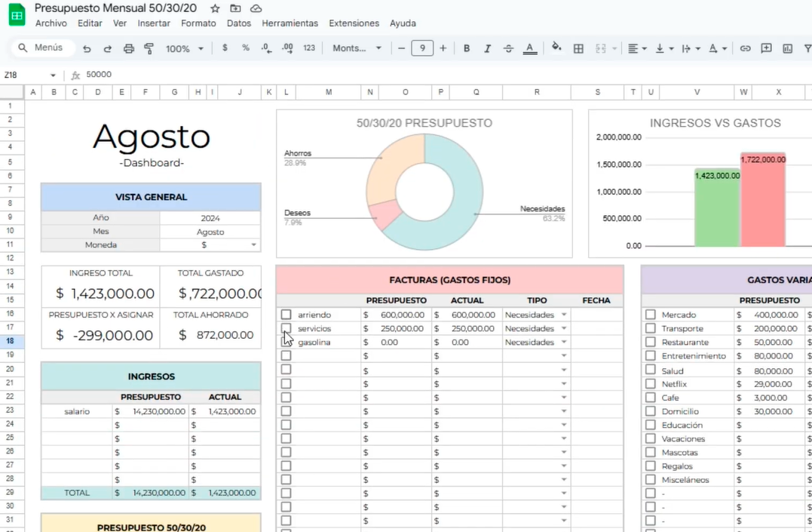Open the zoom 100% dropdown
The width and height of the screenshot is (812, 532).
[185, 48]
